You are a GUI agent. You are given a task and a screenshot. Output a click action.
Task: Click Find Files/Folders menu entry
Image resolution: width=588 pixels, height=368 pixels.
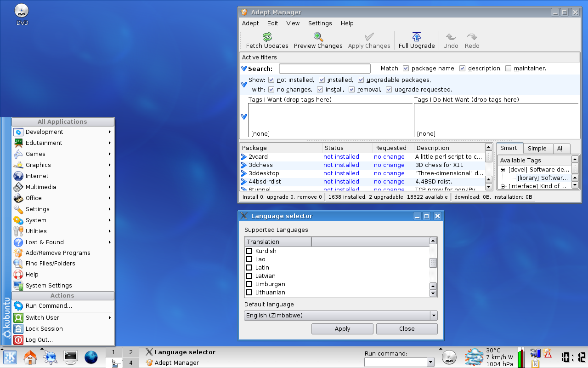pos(63,263)
